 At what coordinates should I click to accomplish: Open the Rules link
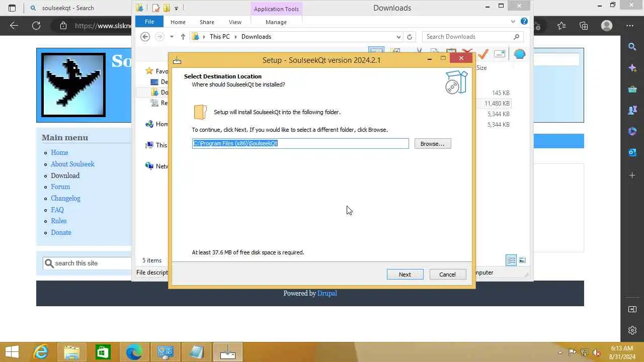[x=58, y=221]
